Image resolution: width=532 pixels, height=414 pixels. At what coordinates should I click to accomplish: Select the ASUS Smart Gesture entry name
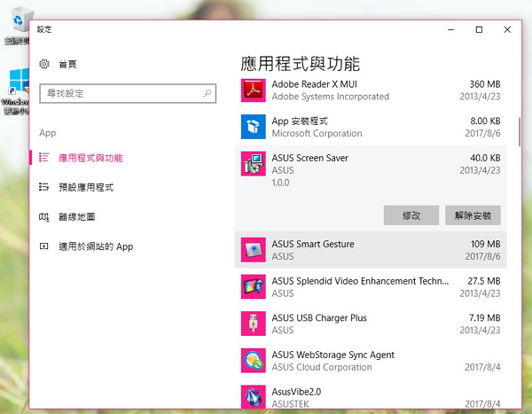(313, 244)
